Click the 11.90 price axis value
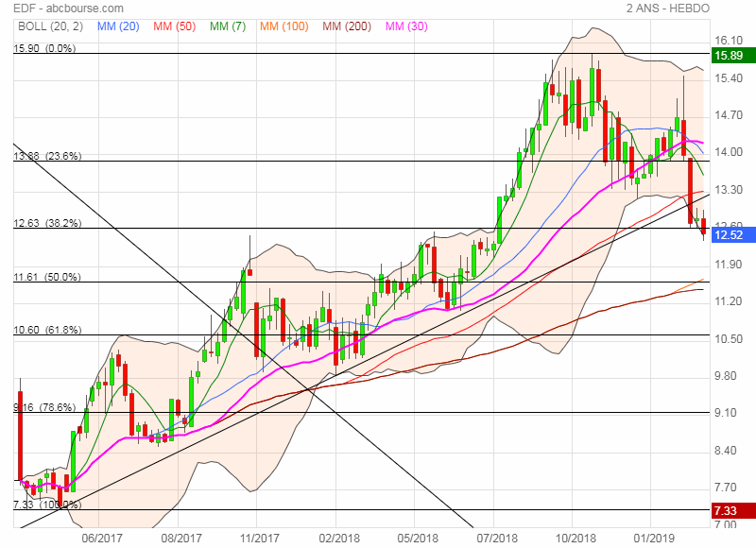 click(x=728, y=265)
